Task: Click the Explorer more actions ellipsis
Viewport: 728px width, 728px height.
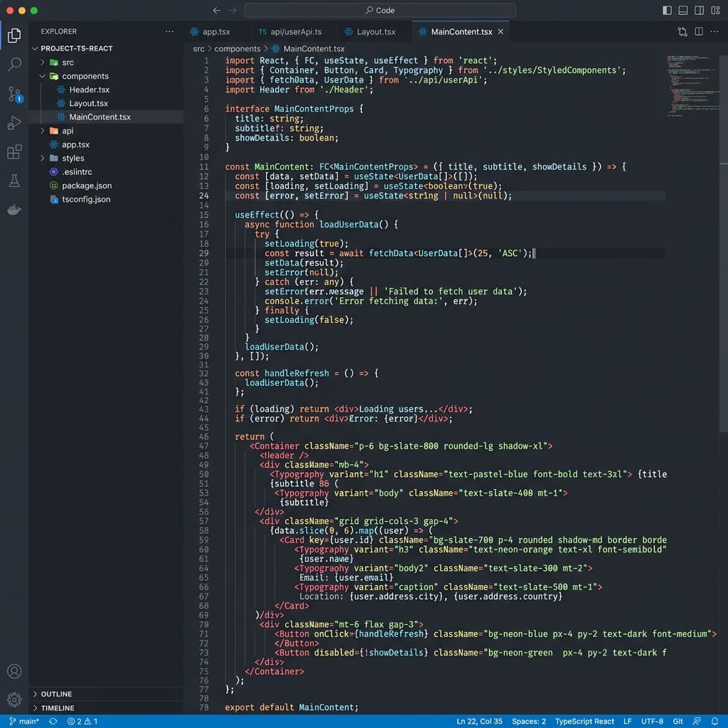Action: (x=169, y=31)
